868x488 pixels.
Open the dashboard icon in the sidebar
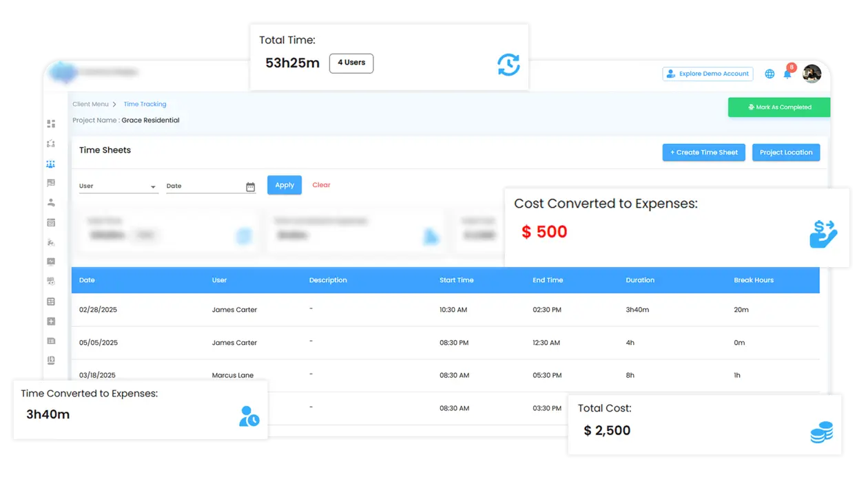coord(51,124)
